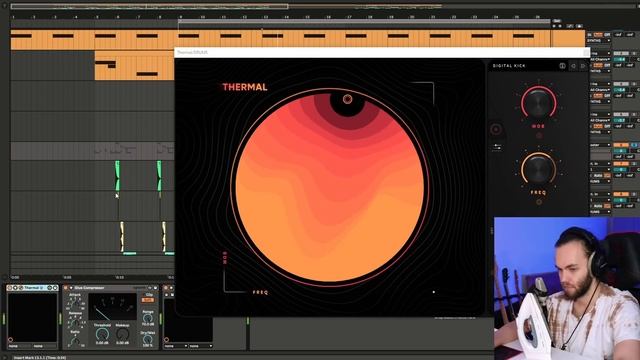
Task: Click the XY puck handle on the circle
Action: click(347, 99)
